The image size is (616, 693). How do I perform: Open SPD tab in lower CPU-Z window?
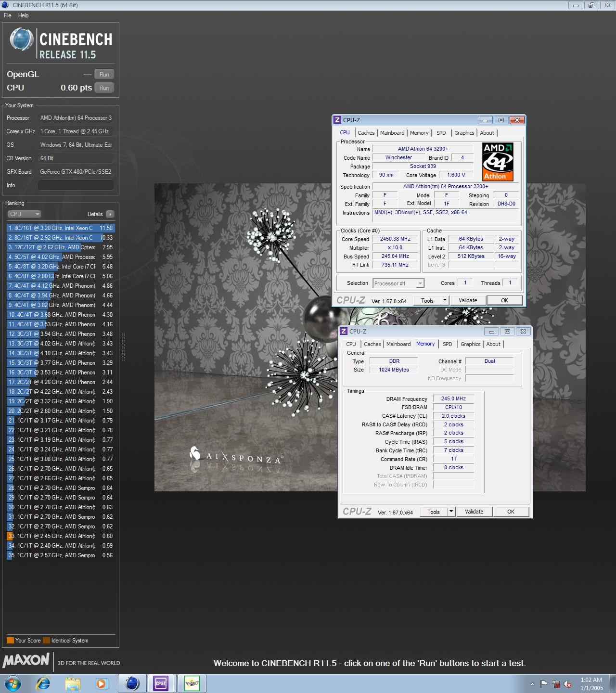(x=448, y=344)
